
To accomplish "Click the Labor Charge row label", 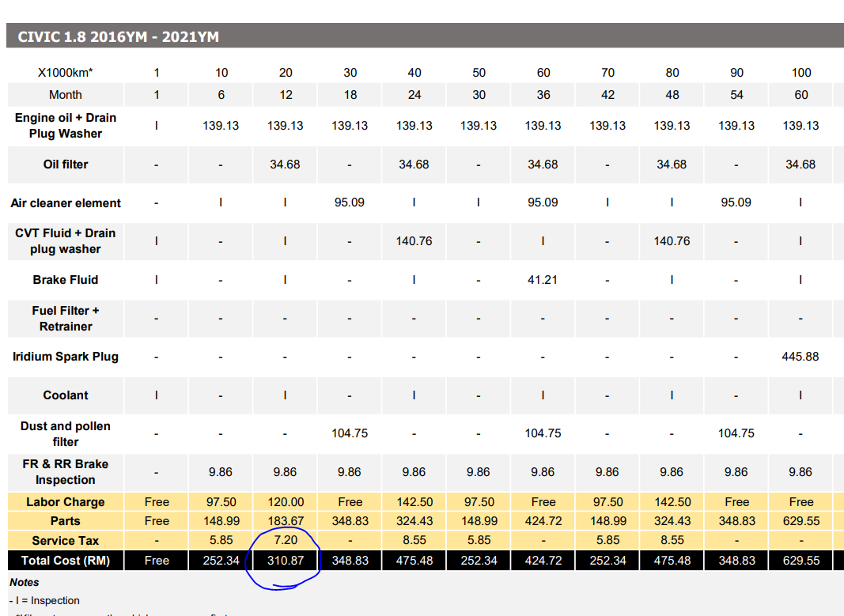I will pos(65,502).
